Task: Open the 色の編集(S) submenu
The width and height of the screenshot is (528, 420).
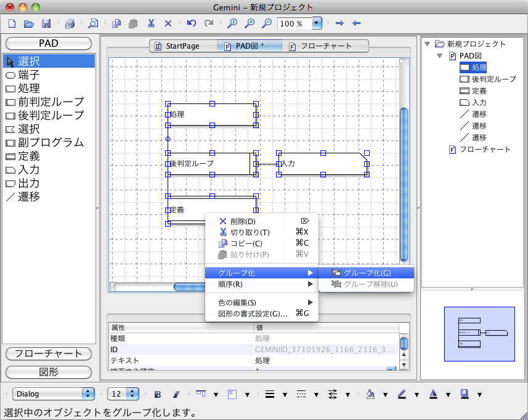Action: (262, 302)
